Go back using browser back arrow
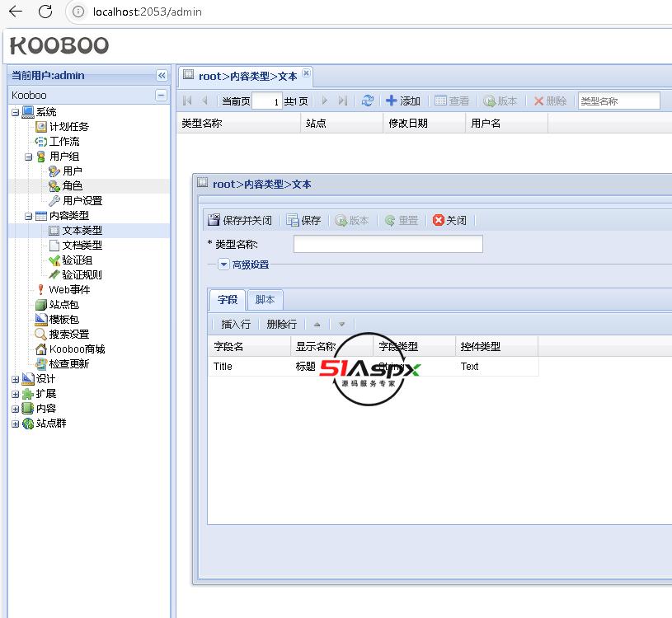The image size is (672, 618). click(x=16, y=12)
